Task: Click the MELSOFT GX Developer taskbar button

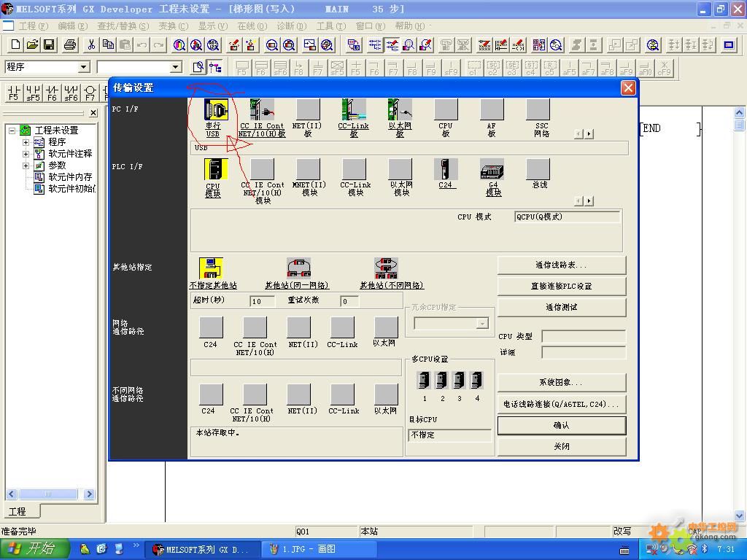Action: (204, 549)
